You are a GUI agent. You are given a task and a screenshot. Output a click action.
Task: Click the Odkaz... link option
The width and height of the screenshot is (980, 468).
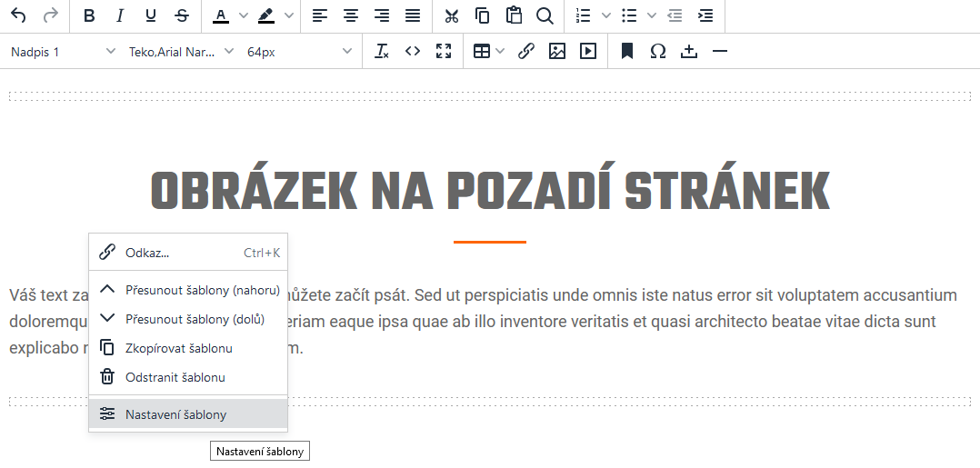click(147, 253)
